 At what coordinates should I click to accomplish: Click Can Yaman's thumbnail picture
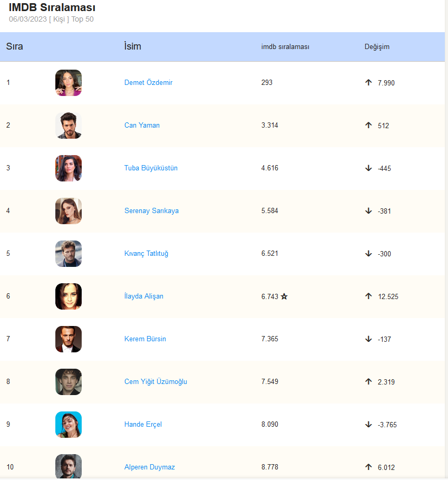click(69, 126)
